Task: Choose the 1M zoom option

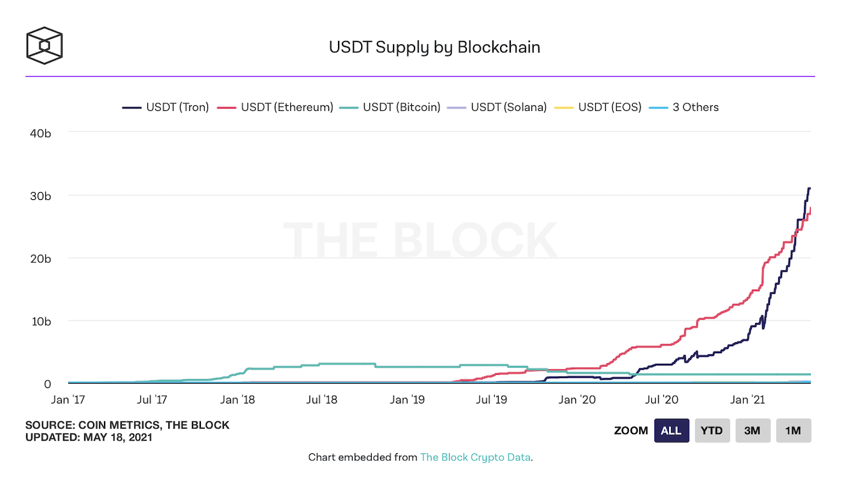Action: [793, 431]
